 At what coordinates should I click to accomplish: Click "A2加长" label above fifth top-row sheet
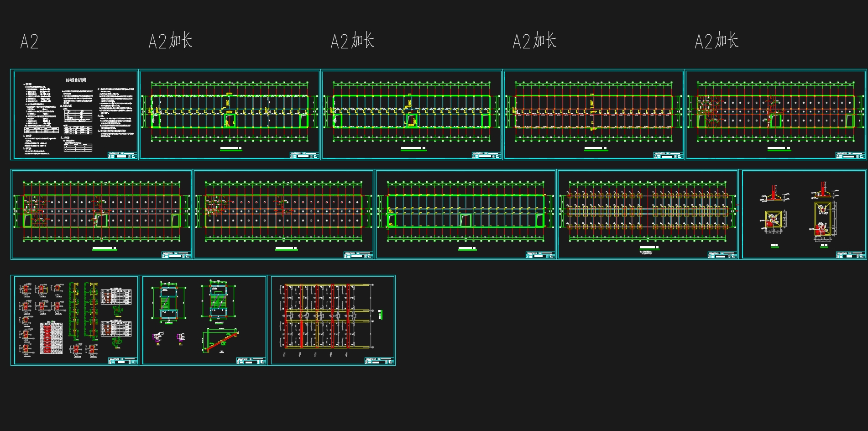[716, 41]
